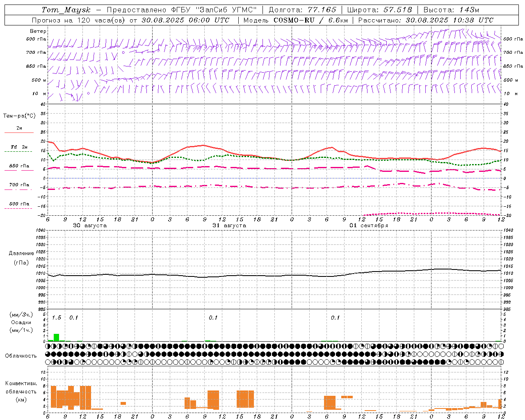Click the 700 гПа temperature legend entry
The image size is (525, 420).
[19, 185]
